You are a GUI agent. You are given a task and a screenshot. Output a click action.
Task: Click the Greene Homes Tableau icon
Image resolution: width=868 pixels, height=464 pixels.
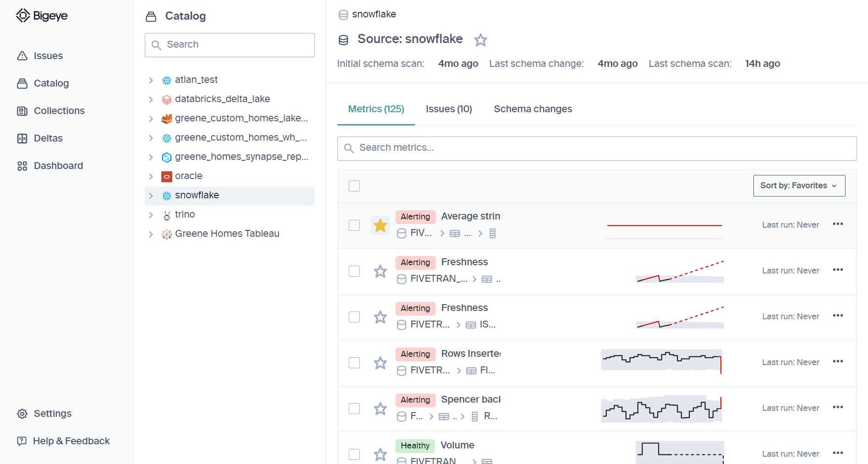tap(167, 234)
